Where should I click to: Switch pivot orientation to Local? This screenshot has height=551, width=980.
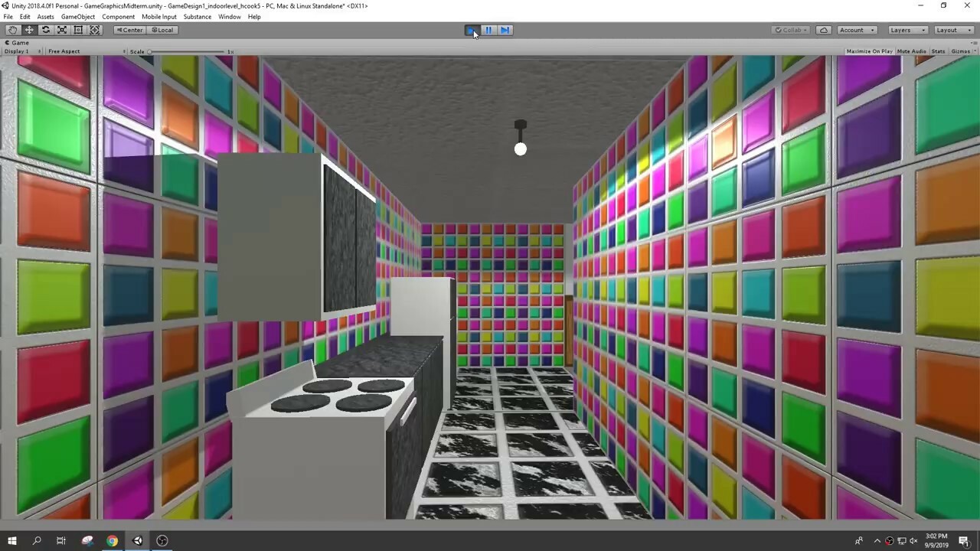[x=163, y=29]
